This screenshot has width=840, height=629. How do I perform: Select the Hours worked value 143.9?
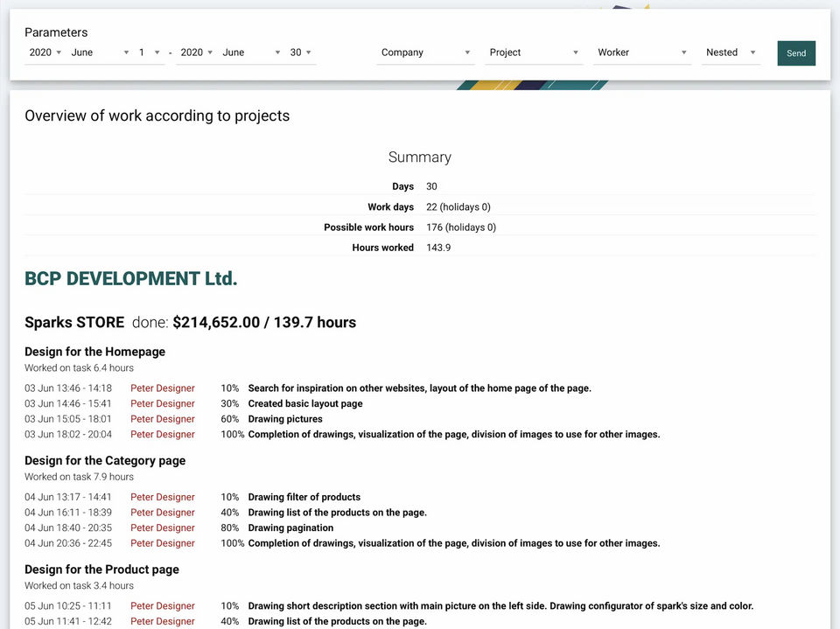click(x=438, y=248)
